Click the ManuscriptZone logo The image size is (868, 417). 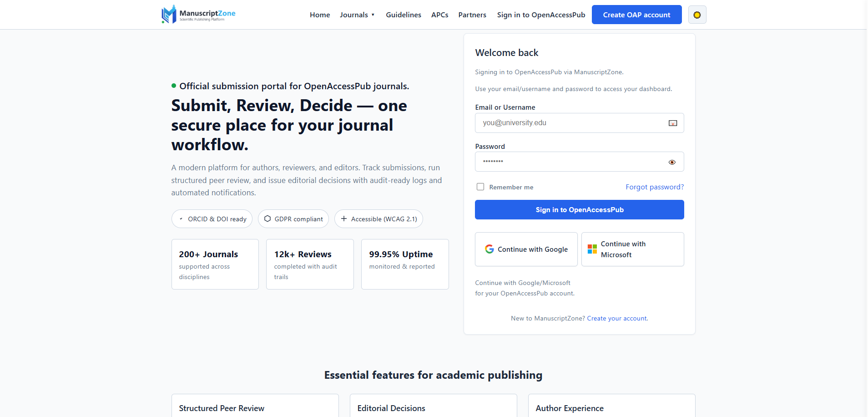(198, 15)
